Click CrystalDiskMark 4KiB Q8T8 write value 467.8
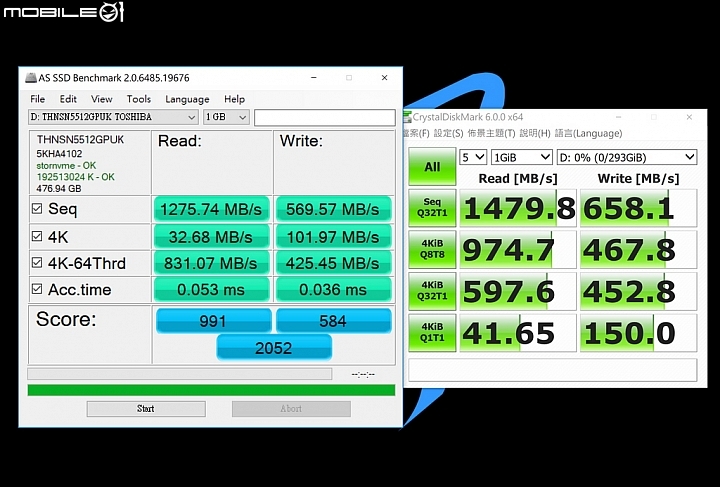 tap(638, 249)
